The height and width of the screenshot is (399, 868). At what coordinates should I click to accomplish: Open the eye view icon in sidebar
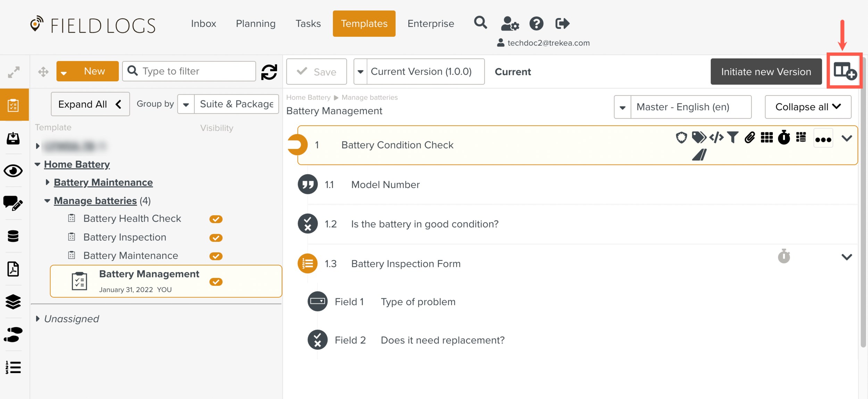[13, 171]
